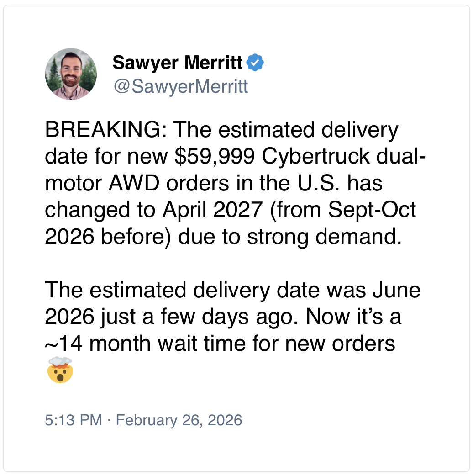
Task: Click the AWD text in the tweet
Action: tap(131, 184)
